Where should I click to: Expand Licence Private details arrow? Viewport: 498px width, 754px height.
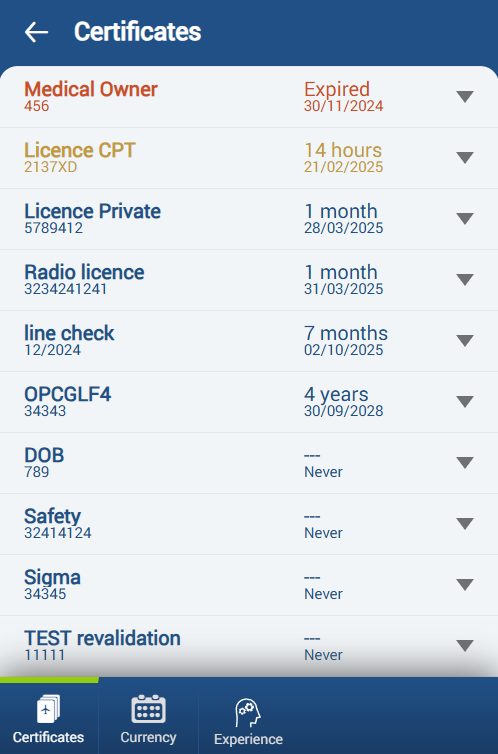pyautogui.click(x=465, y=219)
